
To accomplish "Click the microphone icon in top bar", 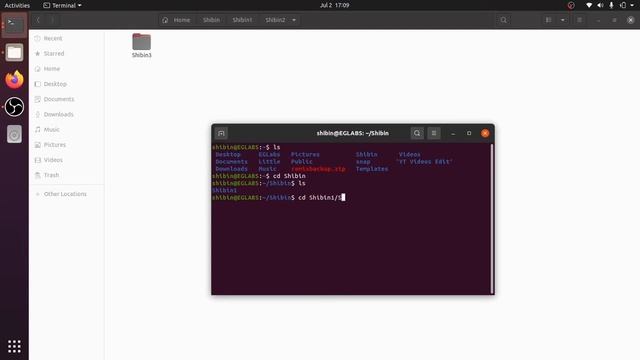I will coord(611,5).
